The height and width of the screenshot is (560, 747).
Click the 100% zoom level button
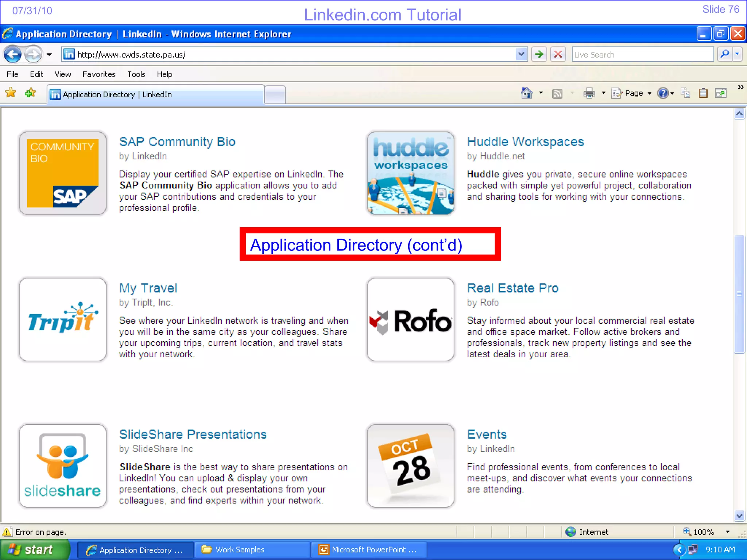(x=699, y=532)
